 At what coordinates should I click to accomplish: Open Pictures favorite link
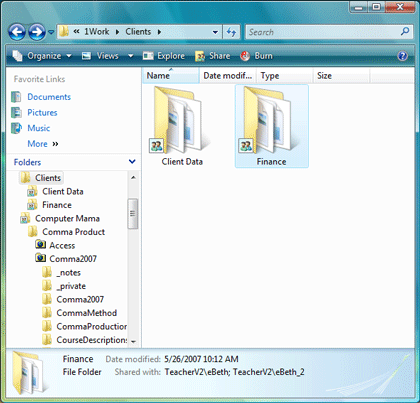pyautogui.click(x=42, y=113)
